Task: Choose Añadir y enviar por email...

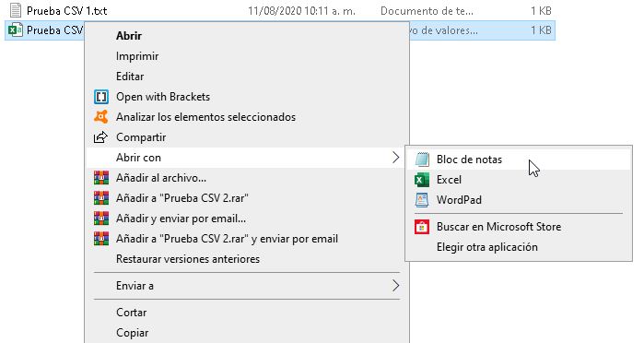Action: point(181,219)
